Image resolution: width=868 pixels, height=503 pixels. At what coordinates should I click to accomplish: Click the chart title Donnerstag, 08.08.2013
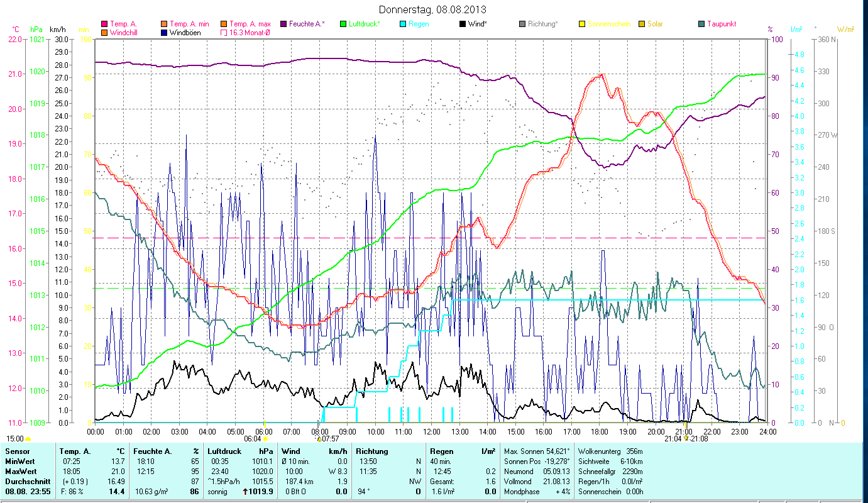tap(434, 9)
